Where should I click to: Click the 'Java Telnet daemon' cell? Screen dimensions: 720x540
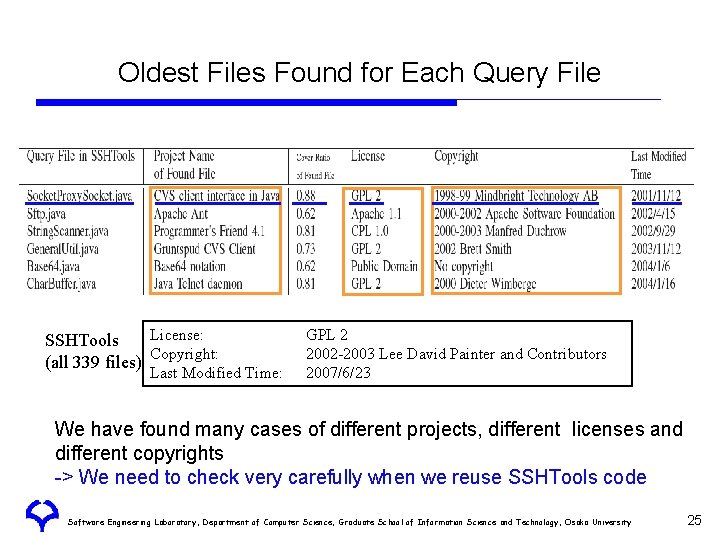[198, 284]
